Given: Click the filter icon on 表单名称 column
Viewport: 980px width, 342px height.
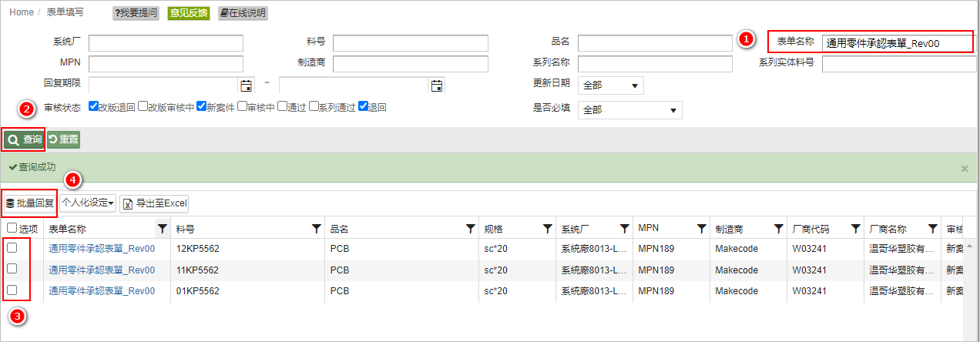Looking at the screenshot, I should [x=162, y=229].
